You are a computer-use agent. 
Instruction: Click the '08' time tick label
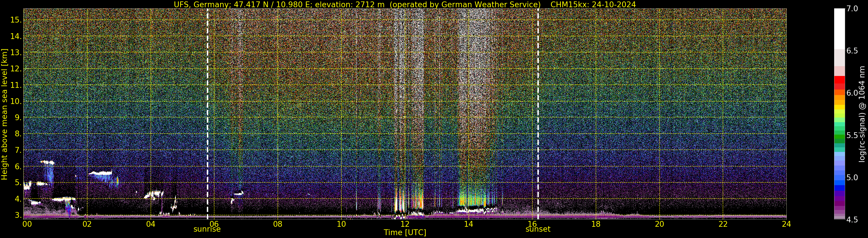tap(278, 224)
